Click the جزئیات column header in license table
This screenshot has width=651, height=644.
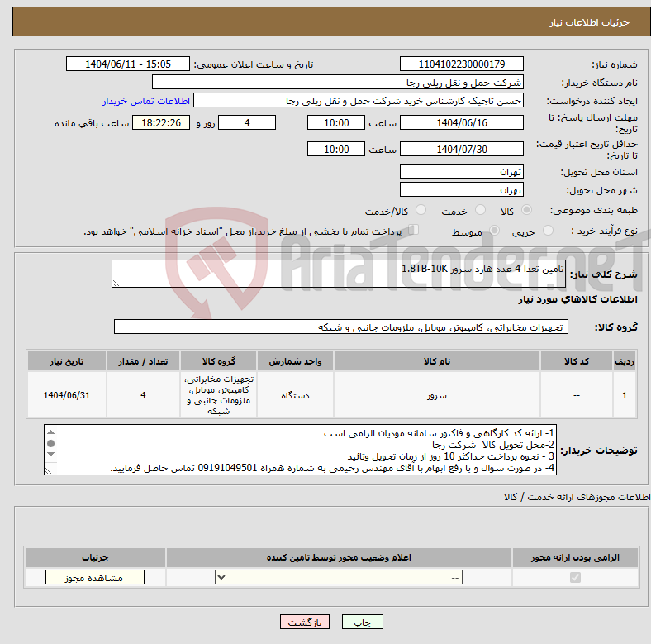pos(95,557)
